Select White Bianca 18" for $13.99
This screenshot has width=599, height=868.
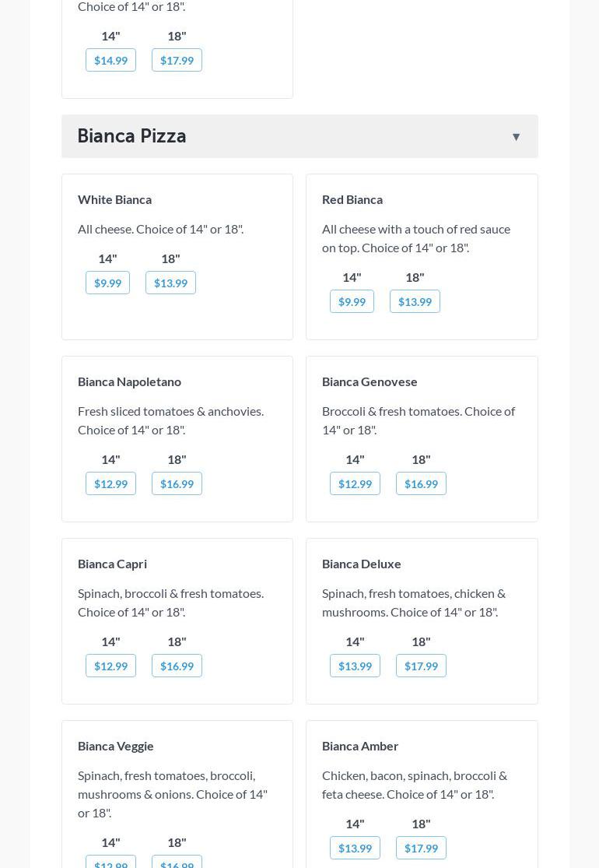[170, 283]
